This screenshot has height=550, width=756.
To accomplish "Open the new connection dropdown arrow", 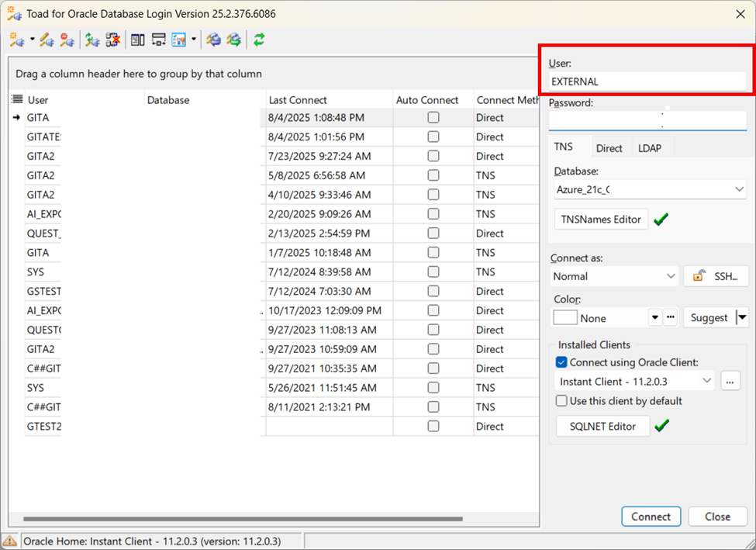I will click(33, 39).
